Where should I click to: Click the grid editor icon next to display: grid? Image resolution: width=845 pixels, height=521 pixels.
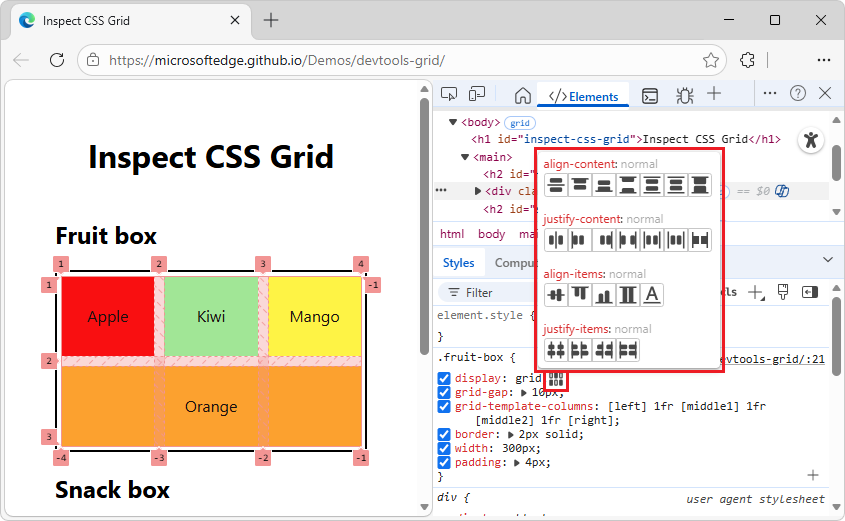coord(557,379)
